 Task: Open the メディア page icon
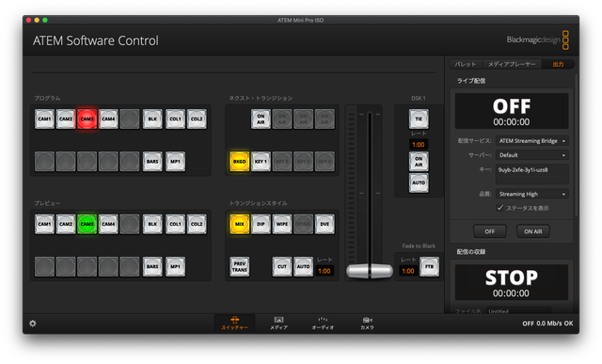tap(278, 323)
